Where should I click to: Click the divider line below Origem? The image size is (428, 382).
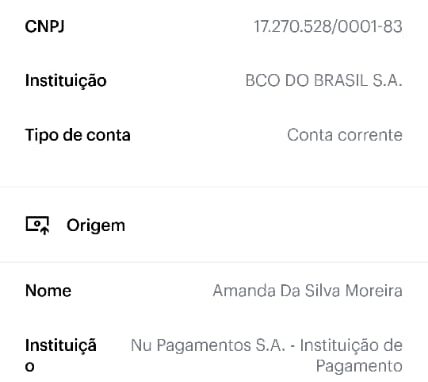tap(214, 262)
